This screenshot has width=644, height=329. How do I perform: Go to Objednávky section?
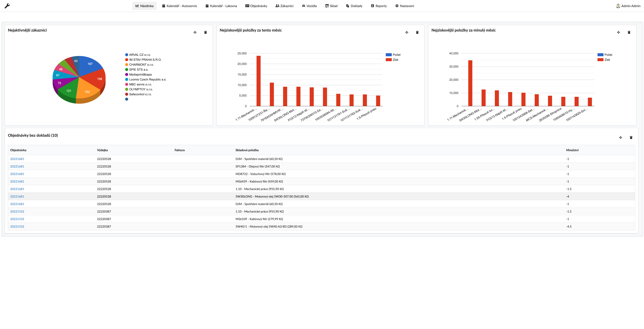(x=256, y=6)
